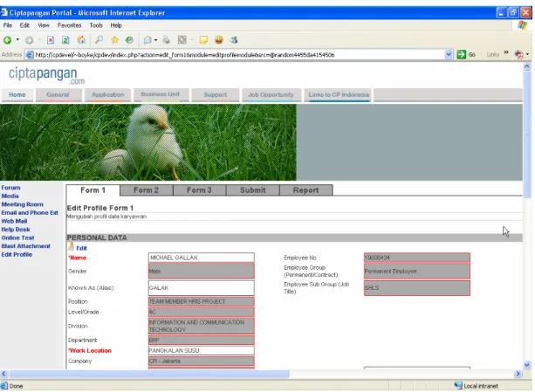
Task: Go to Home page toolbar icon
Action: (x=81, y=40)
